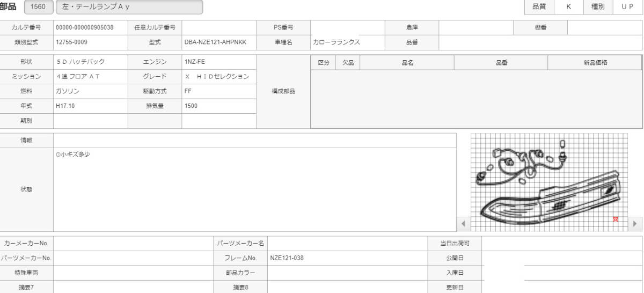Select the 欠品 column header
Screen dimensions: 644x293
pyautogui.click(x=348, y=63)
